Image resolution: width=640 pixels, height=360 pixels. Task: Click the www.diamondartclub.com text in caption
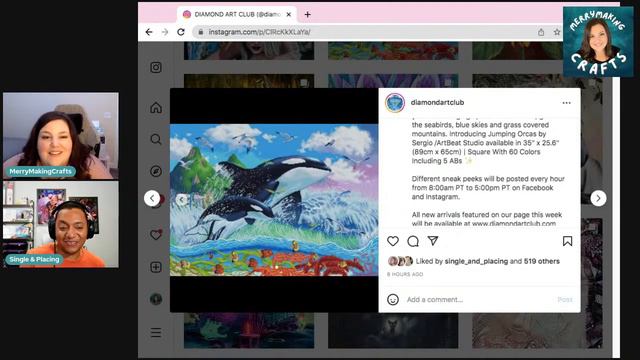tap(514, 224)
